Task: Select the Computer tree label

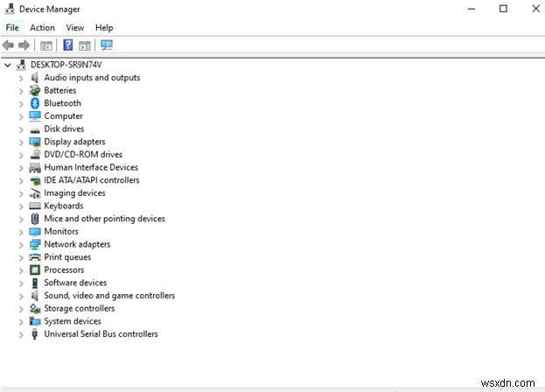Action: point(63,116)
